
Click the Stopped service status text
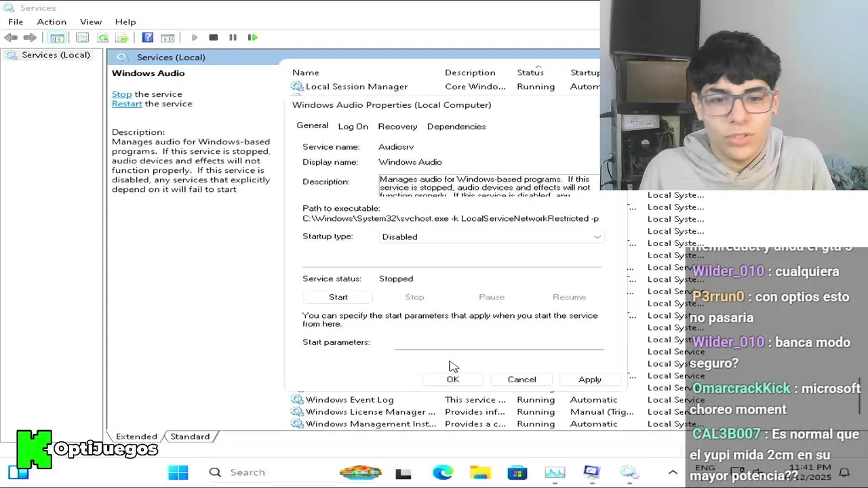point(396,279)
